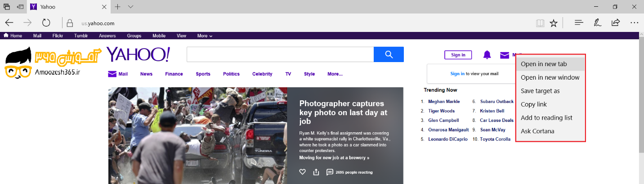Click trending topic Subaru Outback
This screenshot has height=184, width=644.
(496, 101)
